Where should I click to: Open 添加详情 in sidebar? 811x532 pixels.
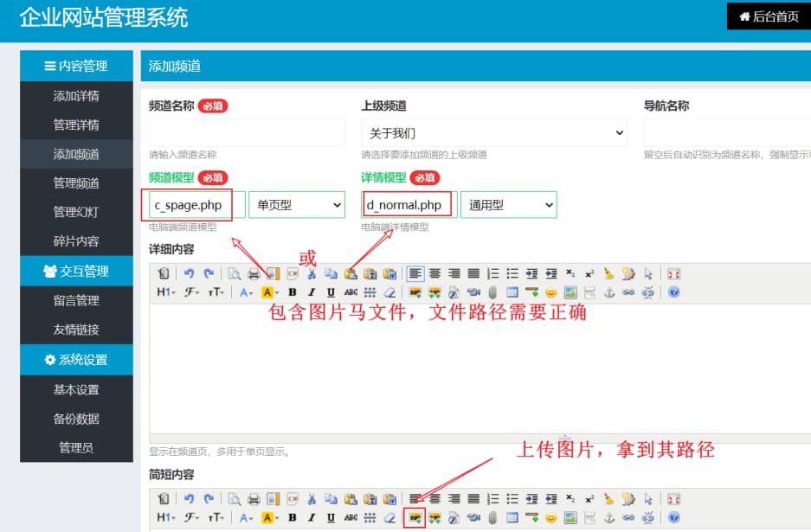point(76,96)
